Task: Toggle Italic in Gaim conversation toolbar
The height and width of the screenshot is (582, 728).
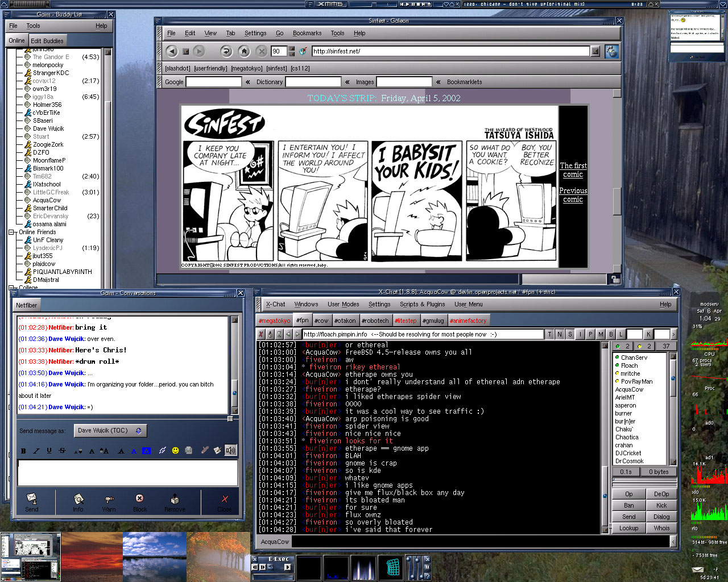Action: pos(36,451)
